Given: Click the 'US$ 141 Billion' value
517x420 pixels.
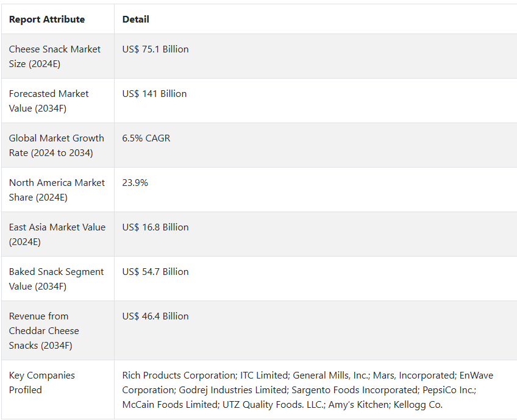Looking at the screenshot, I should 154,94.
